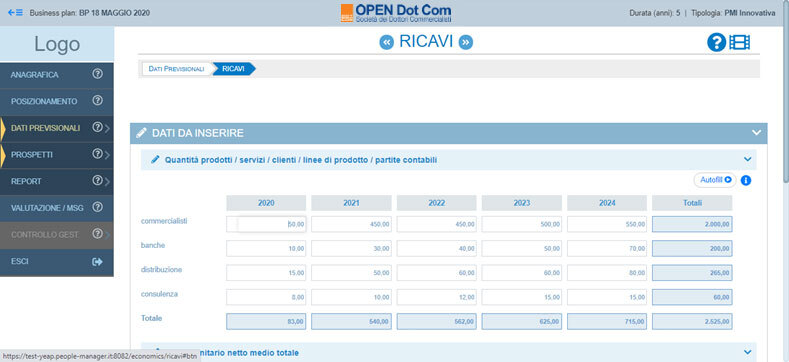The image size is (789, 362).
Task: Edit banche 2021 field 30,00
Action: (x=351, y=248)
